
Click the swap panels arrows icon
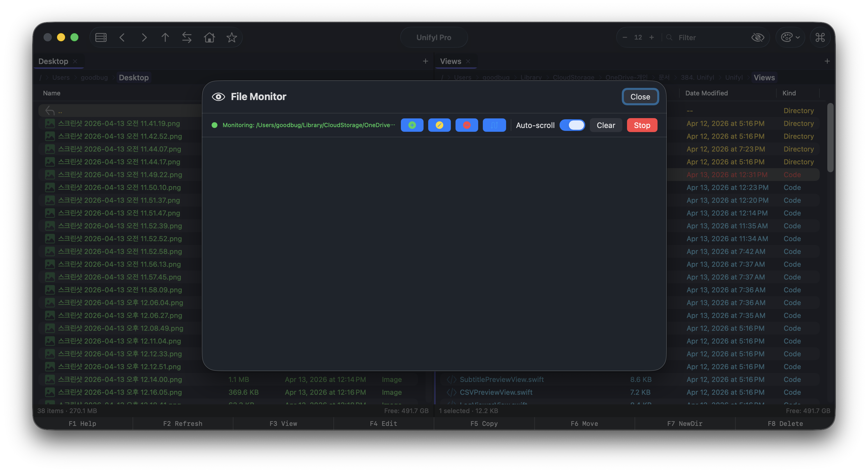click(187, 38)
